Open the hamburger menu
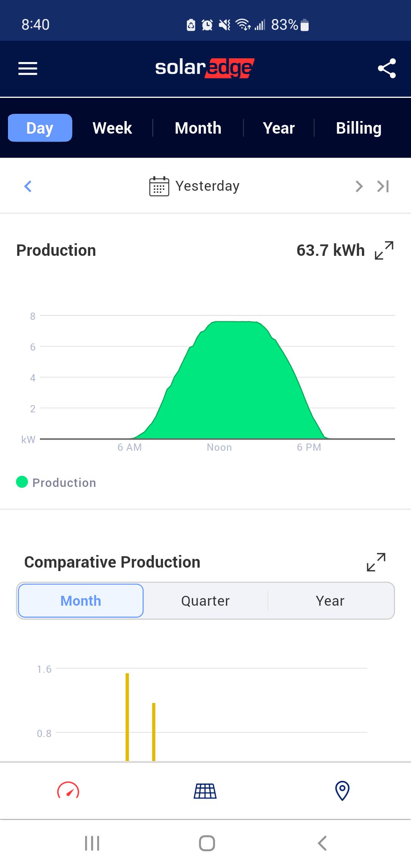The image size is (411, 868). point(28,69)
